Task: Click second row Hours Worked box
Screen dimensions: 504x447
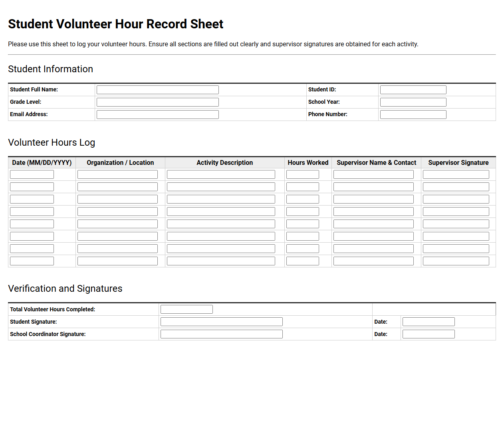Action: click(x=303, y=187)
